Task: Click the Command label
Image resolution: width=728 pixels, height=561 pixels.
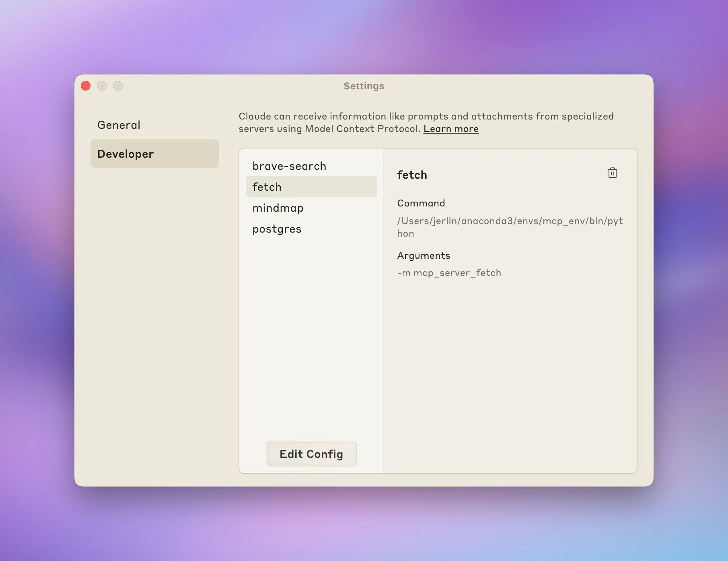Action: pyautogui.click(x=421, y=203)
